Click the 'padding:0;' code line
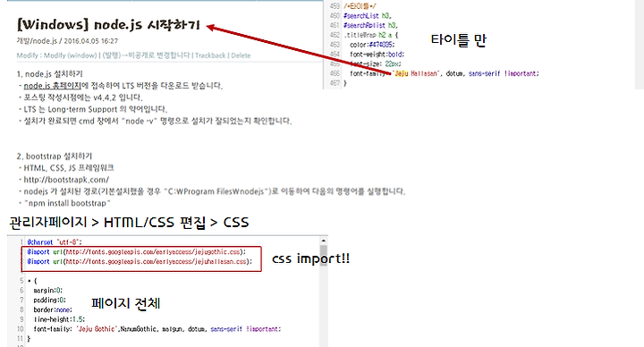 pyautogui.click(x=50, y=300)
